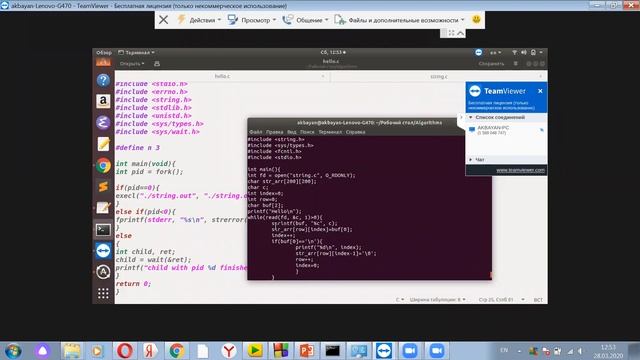This screenshot has width=640, height=360.
Task: Collapse the TeamViewer toolbar with the up chevron
Action: (x=461, y=33)
